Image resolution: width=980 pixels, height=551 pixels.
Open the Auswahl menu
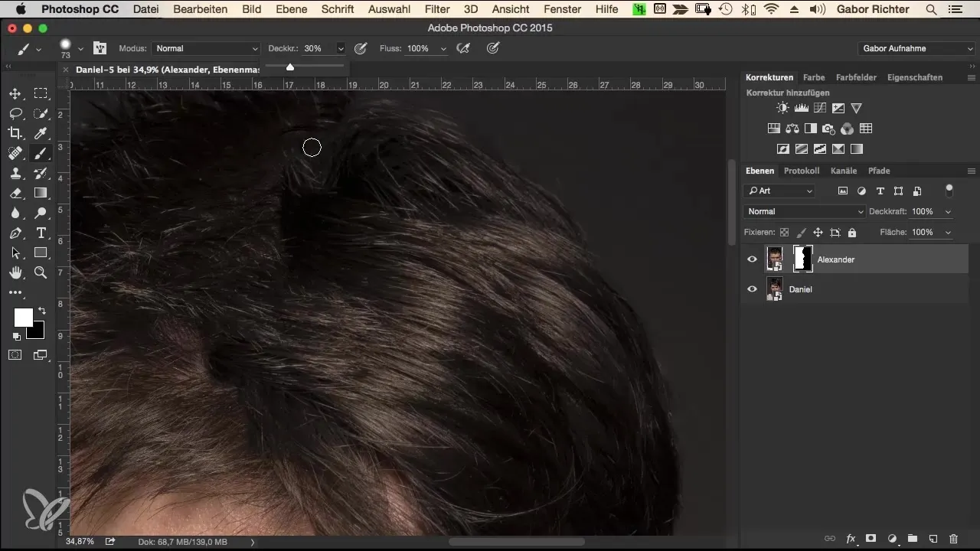(x=389, y=9)
